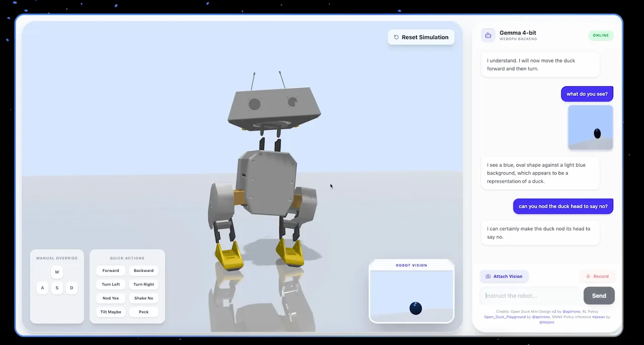The height and width of the screenshot is (345, 644).
Task: Click the robot avatar icon next to Gemma 4-bit
Action: tap(488, 35)
